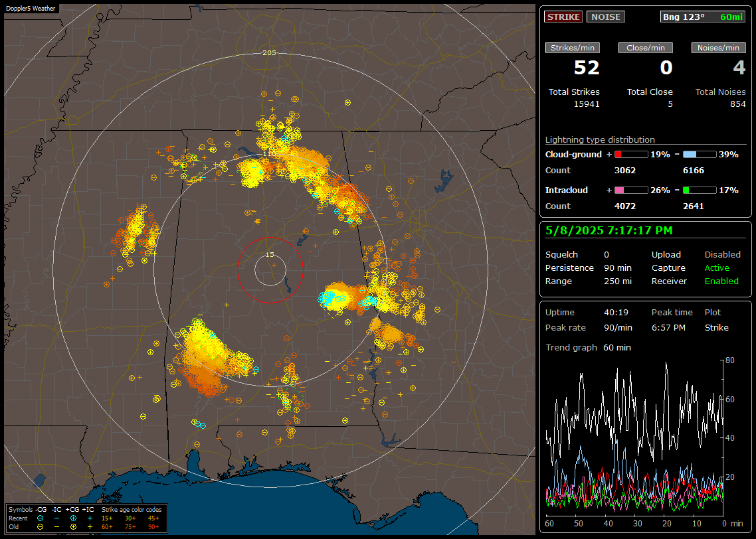This screenshot has width=756, height=539.
Task: Click the Old -CG yellow legend symbol
Action: tap(40, 527)
